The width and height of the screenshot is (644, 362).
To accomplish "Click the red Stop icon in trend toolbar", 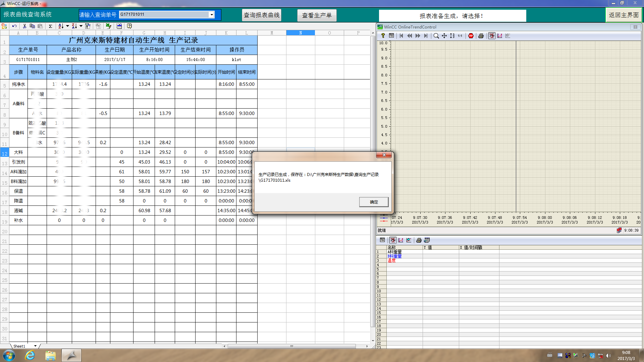I will 471,36.
